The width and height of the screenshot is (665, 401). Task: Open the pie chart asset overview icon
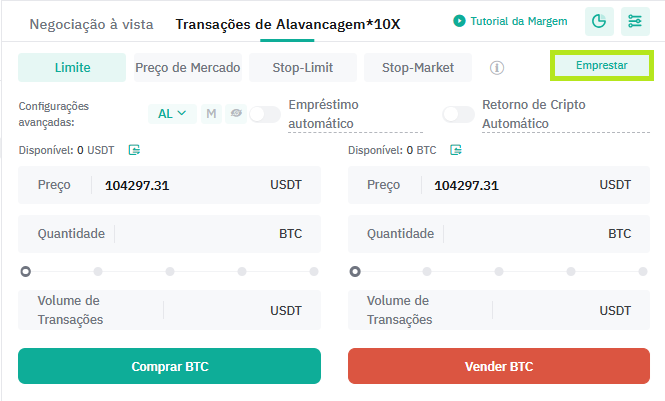coord(599,21)
